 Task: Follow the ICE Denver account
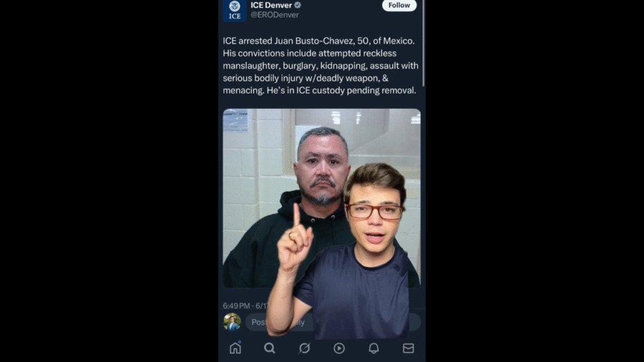[x=399, y=5]
